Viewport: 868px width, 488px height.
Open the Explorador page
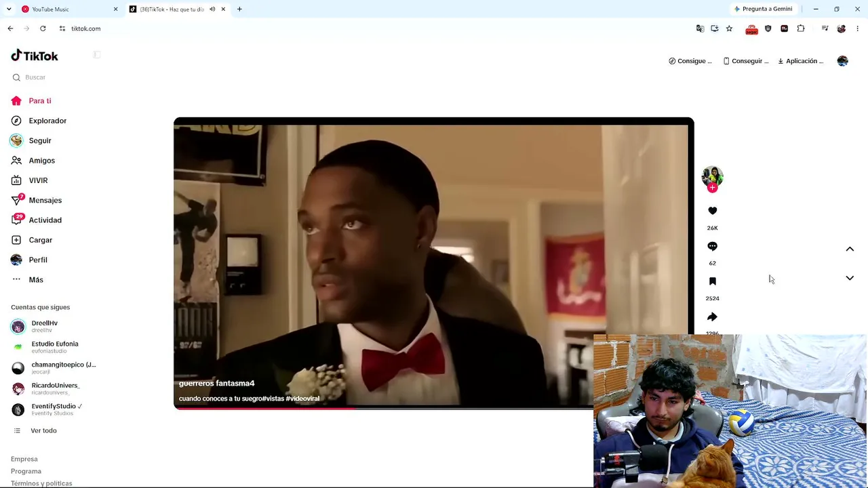pos(47,121)
